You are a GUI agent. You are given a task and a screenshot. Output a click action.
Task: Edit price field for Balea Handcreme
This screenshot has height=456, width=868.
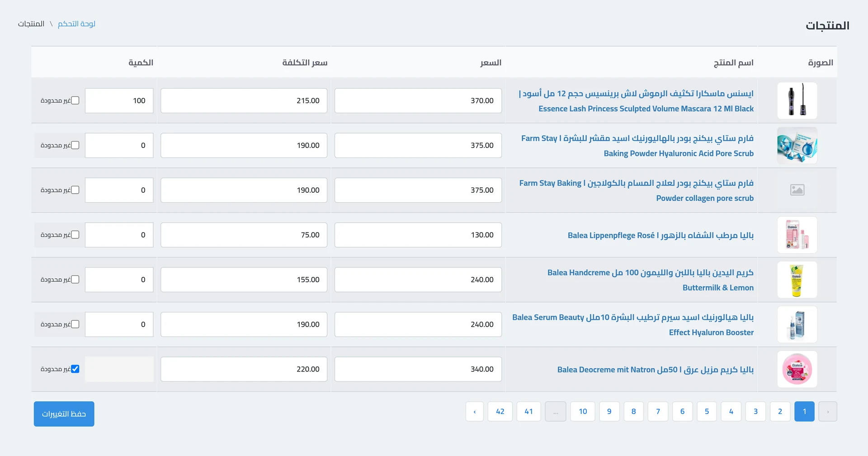[418, 280]
